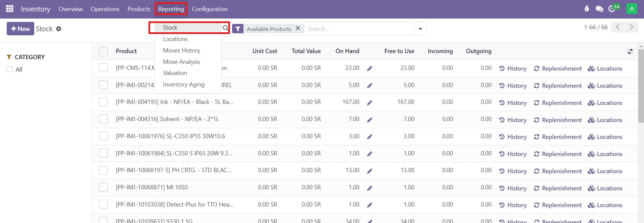Select Inventory Aging menu entry
Screen dimensions: 644x223
click(x=183, y=84)
